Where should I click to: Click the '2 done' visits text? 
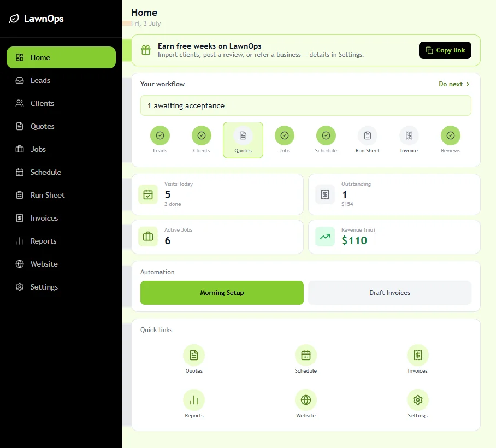coord(173,204)
